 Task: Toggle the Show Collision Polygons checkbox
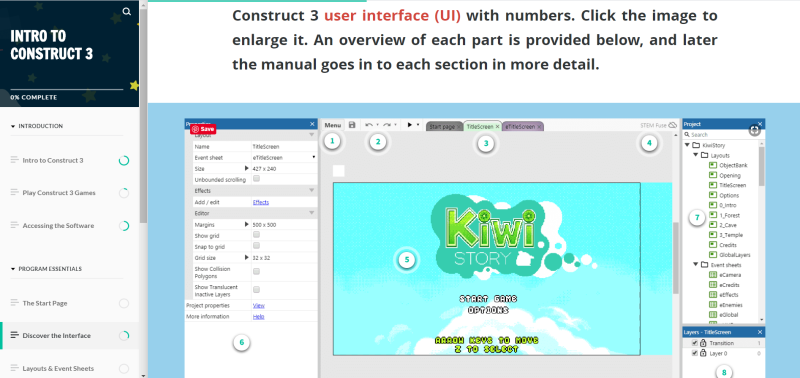coord(257,271)
